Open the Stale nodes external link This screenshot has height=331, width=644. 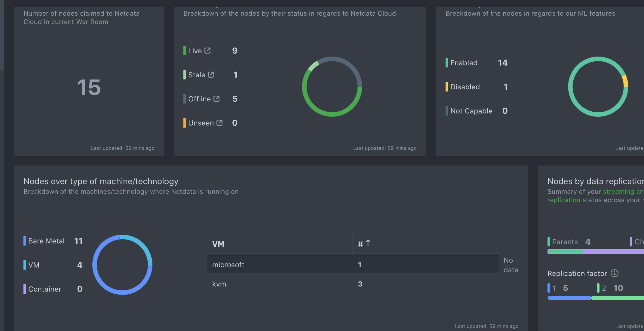pyautogui.click(x=211, y=75)
